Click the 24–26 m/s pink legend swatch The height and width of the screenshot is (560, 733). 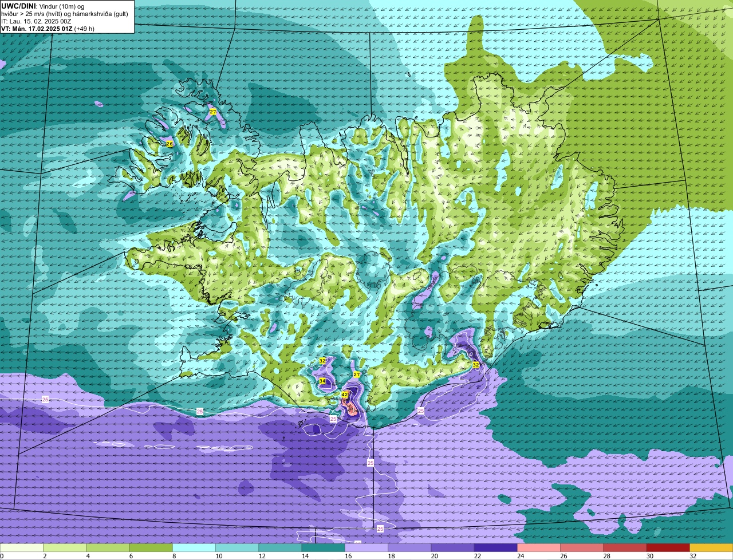click(x=539, y=547)
